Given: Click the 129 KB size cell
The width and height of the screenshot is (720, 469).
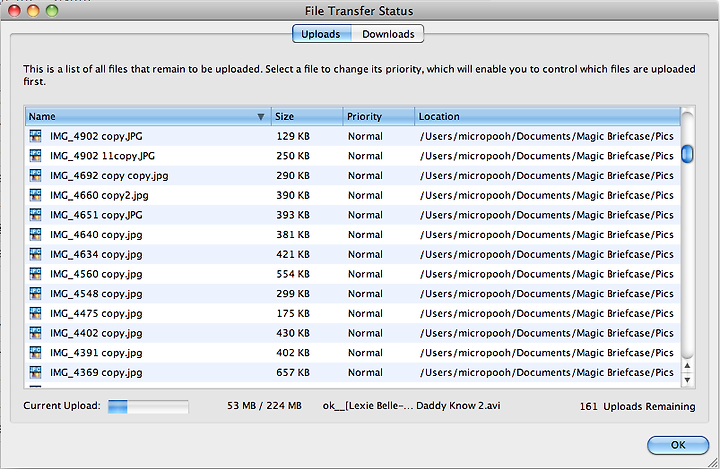Looking at the screenshot, I should tap(293, 136).
